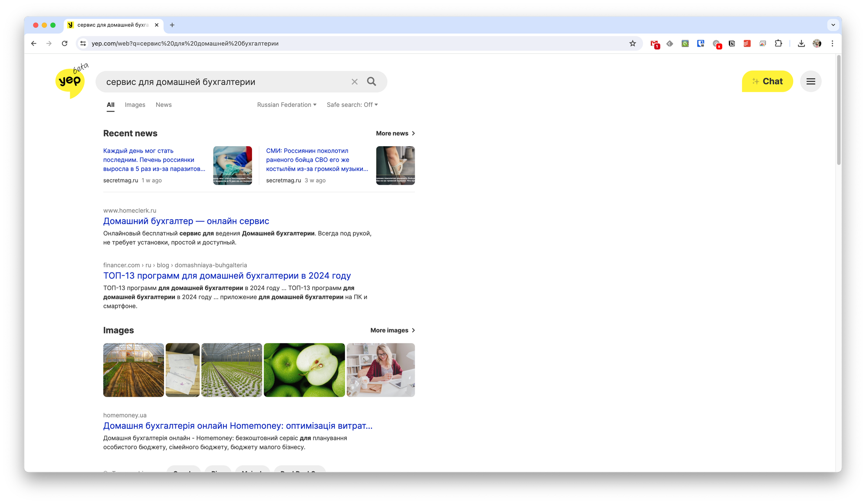866x504 pixels.
Task: Expand the tab search chevron
Action: click(833, 25)
